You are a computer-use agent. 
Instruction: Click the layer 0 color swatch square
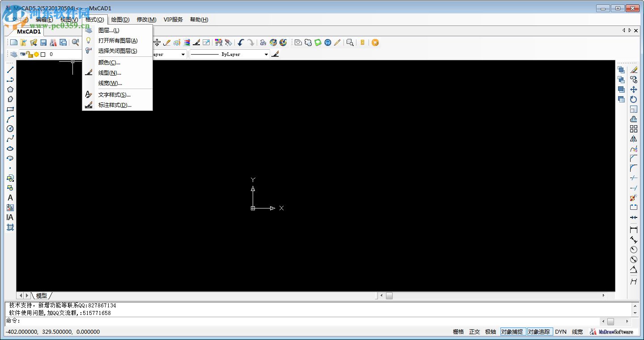[43, 55]
